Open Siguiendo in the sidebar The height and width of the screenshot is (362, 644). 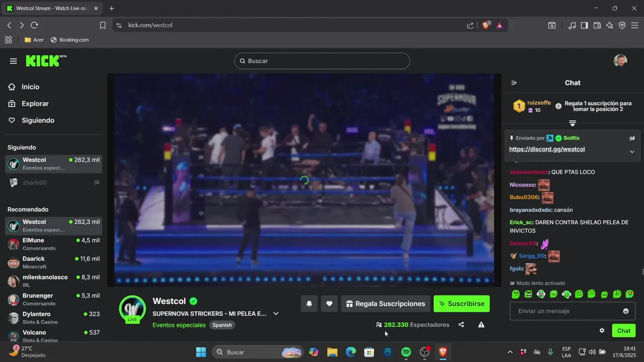tap(31, 121)
